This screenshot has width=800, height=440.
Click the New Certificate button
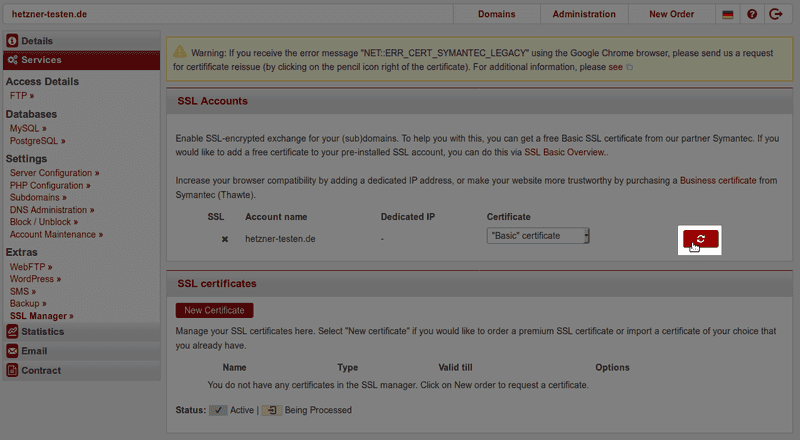tap(214, 310)
